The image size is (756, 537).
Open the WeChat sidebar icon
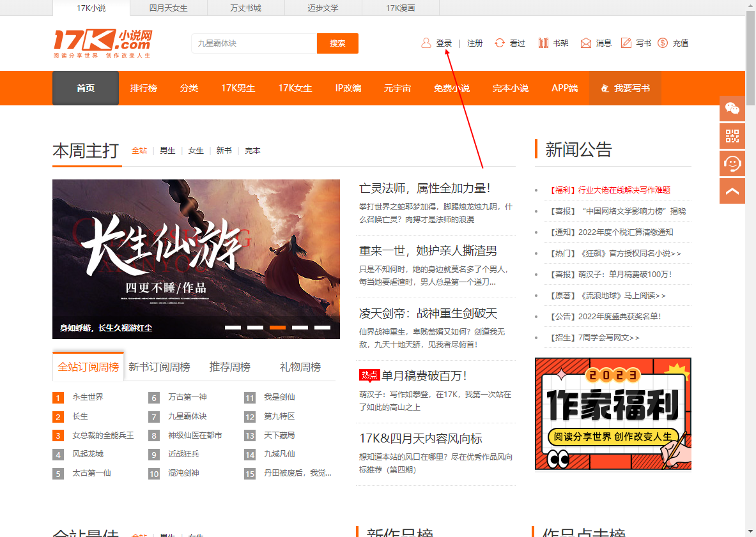click(x=732, y=109)
